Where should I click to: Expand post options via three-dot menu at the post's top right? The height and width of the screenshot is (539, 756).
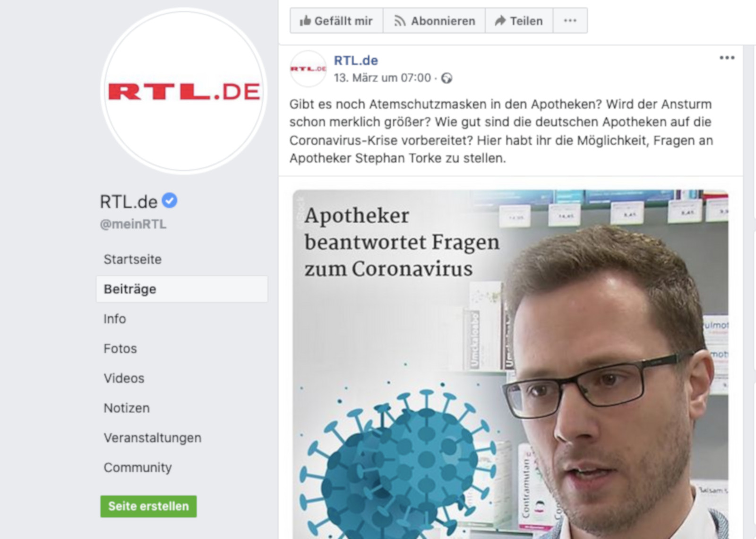(727, 58)
